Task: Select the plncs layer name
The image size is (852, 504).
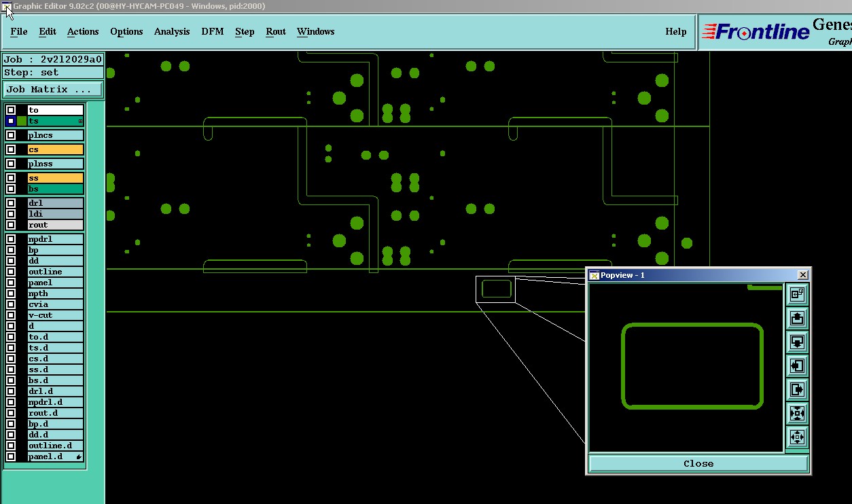Action: click(x=56, y=135)
